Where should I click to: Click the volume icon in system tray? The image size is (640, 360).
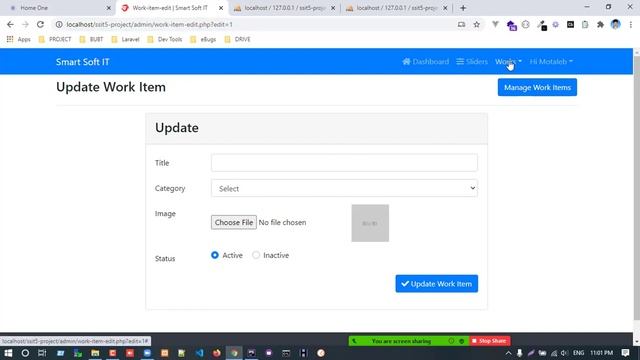pos(564,353)
